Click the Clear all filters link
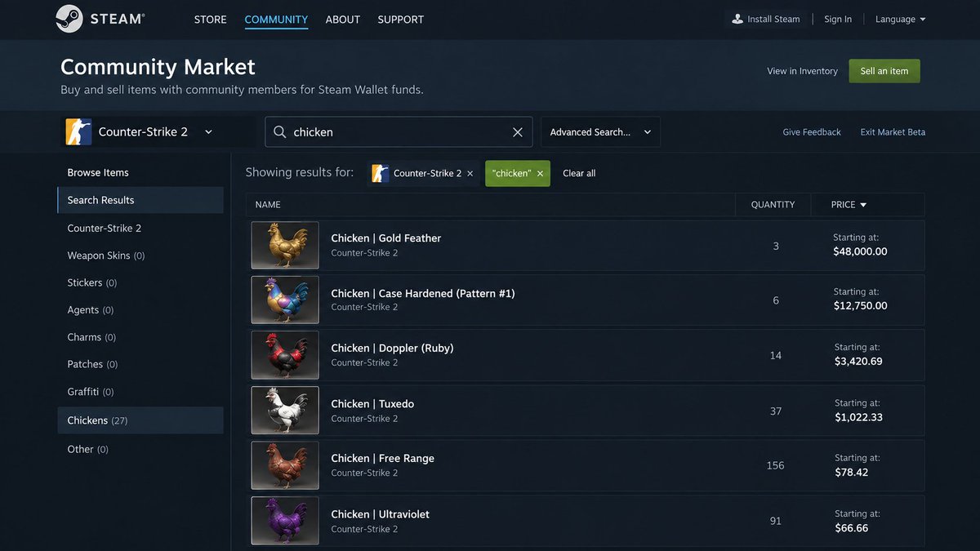Viewport: 980px width, 551px height. 579,174
